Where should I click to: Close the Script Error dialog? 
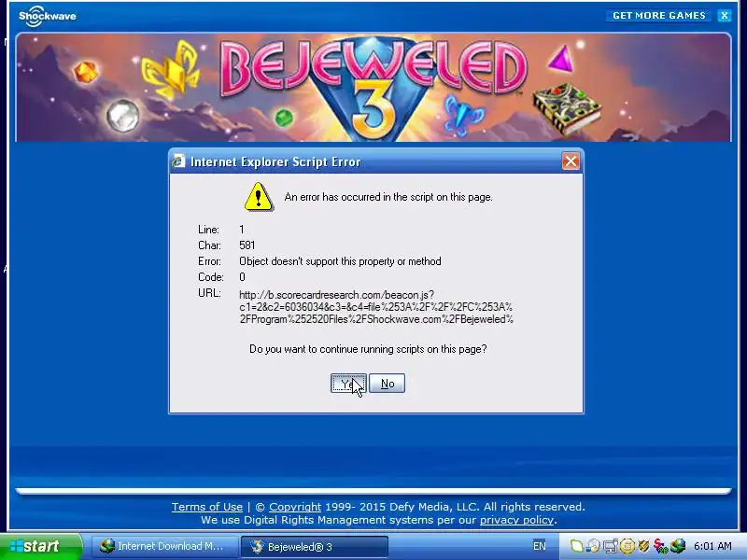pos(571,161)
